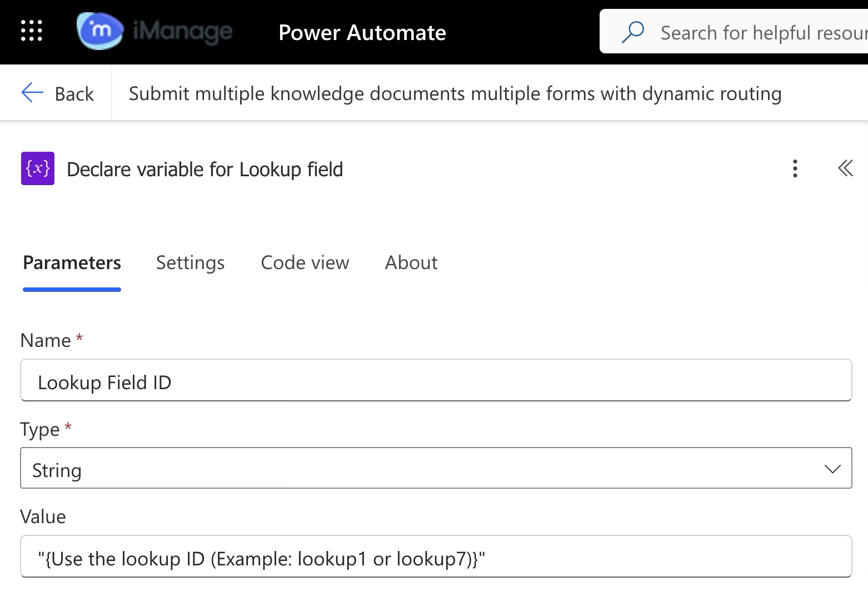Open the app launcher grid icon
Viewport: 868px width, 596px height.
tap(32, 31)
